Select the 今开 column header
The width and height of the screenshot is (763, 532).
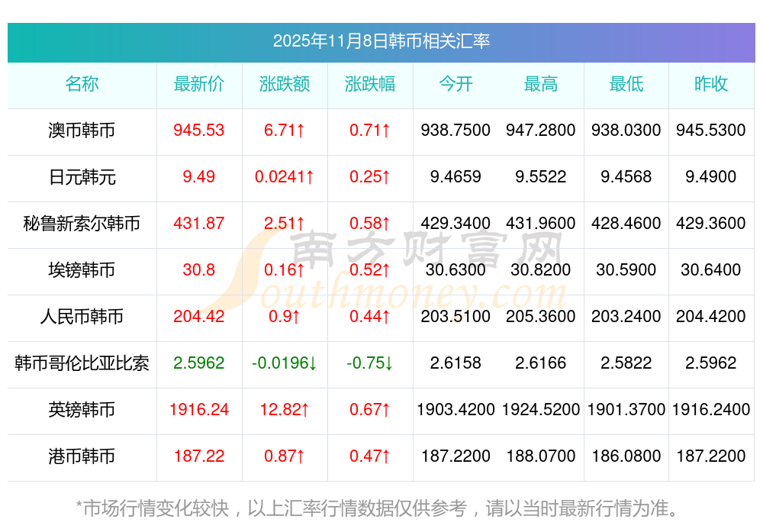(x=456, y=84)
